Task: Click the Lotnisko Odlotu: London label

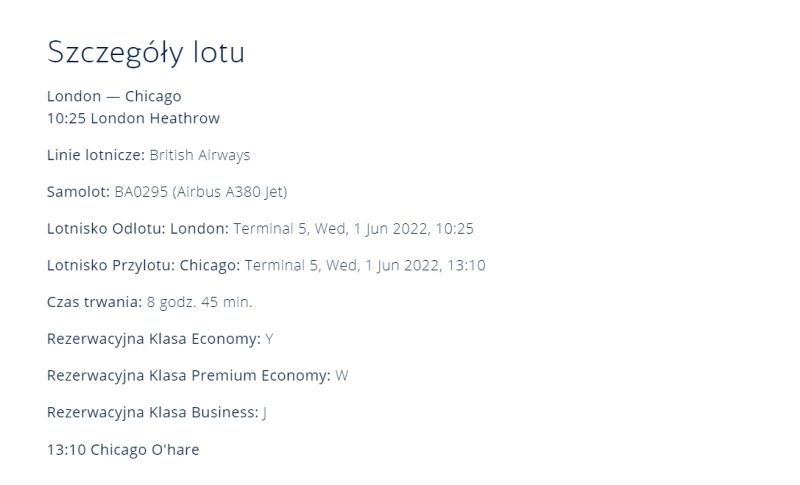Action: click(138, 228)
